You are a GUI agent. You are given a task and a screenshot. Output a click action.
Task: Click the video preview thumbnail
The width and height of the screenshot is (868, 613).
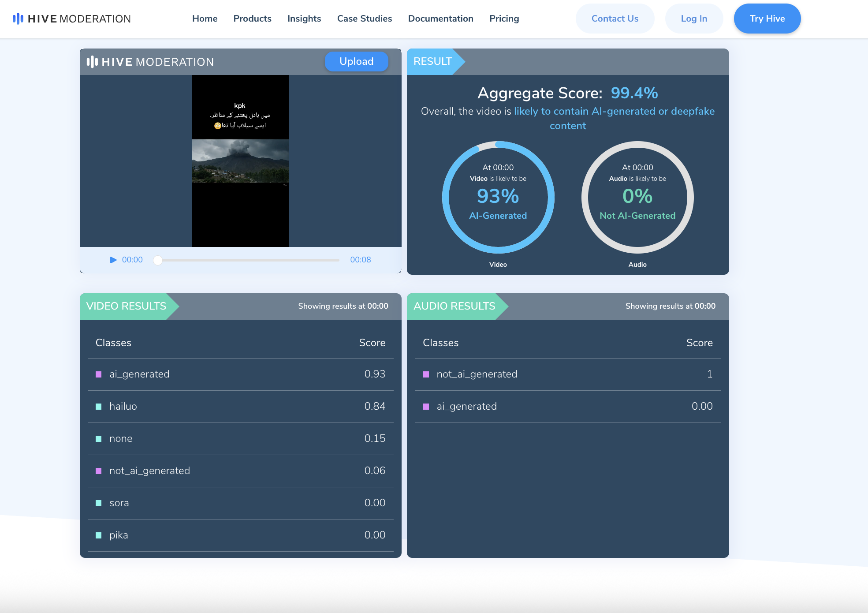click(x=241, y=161)
